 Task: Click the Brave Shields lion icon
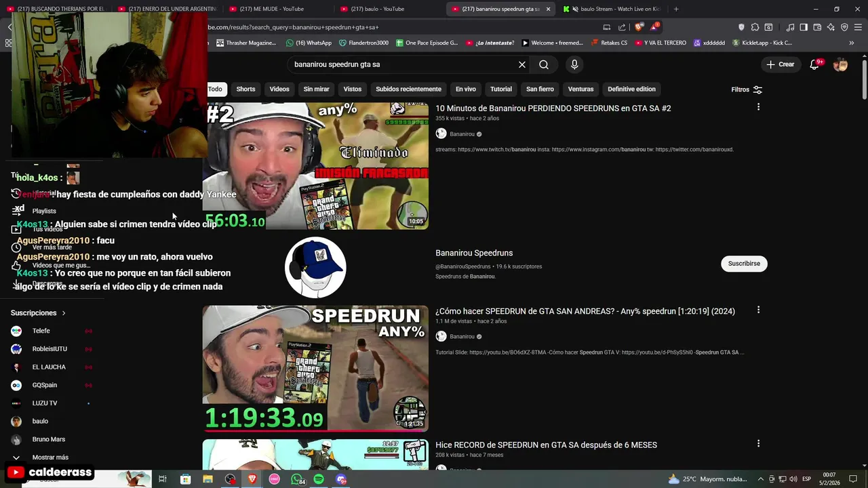638,27
